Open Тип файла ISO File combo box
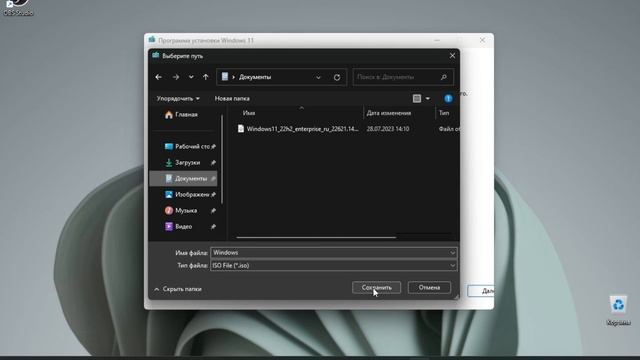This screenshot has width=640, height=360. point(333,266)
